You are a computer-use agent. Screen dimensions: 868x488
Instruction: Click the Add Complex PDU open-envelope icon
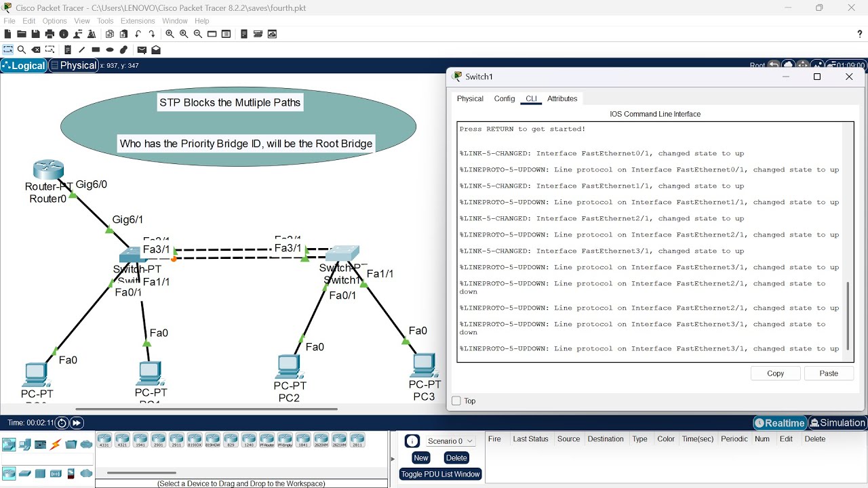coord(156,49)
